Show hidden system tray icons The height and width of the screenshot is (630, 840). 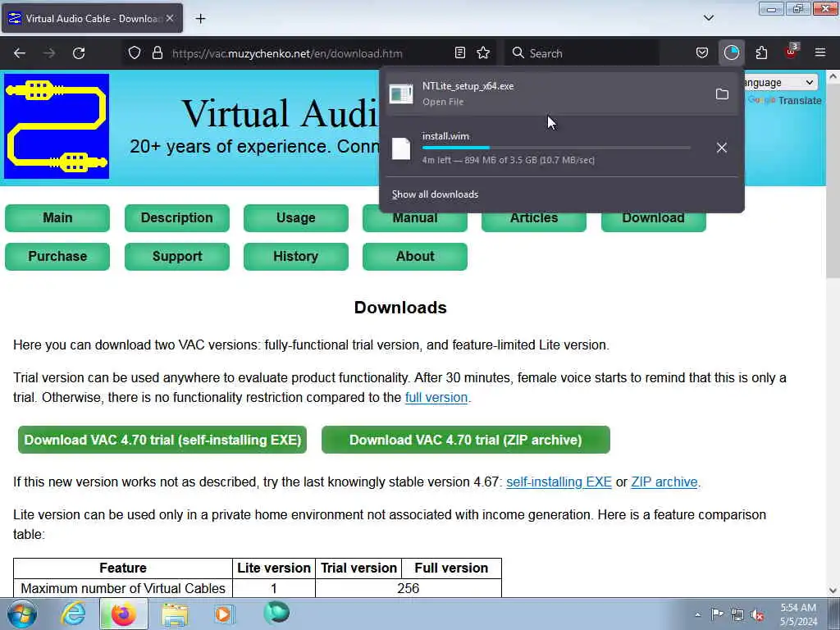pyautogui.click(x=697, y=614)
